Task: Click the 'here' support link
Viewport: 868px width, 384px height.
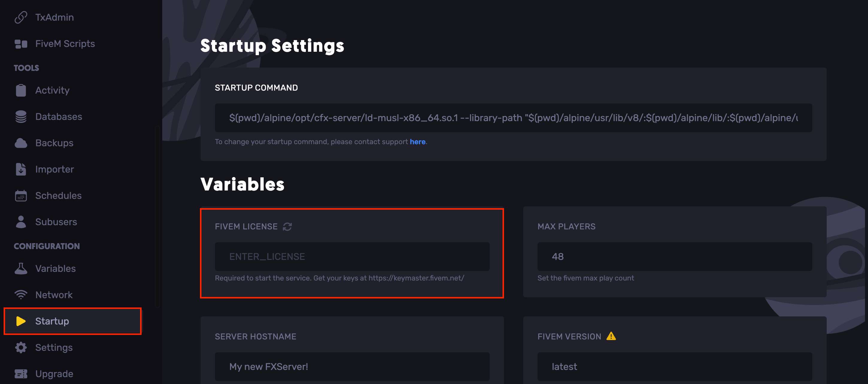Action: tap(417, 142)
